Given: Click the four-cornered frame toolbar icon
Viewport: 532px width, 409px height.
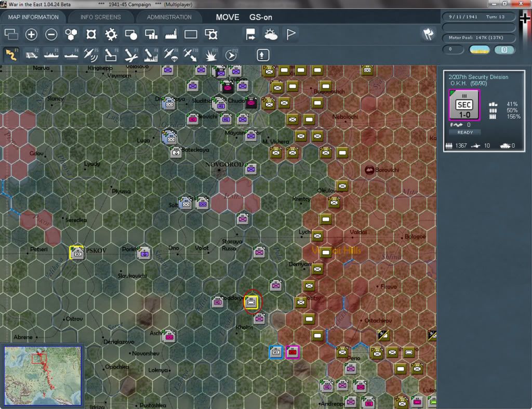Looking at the screenshot, I should coord(91,34).
